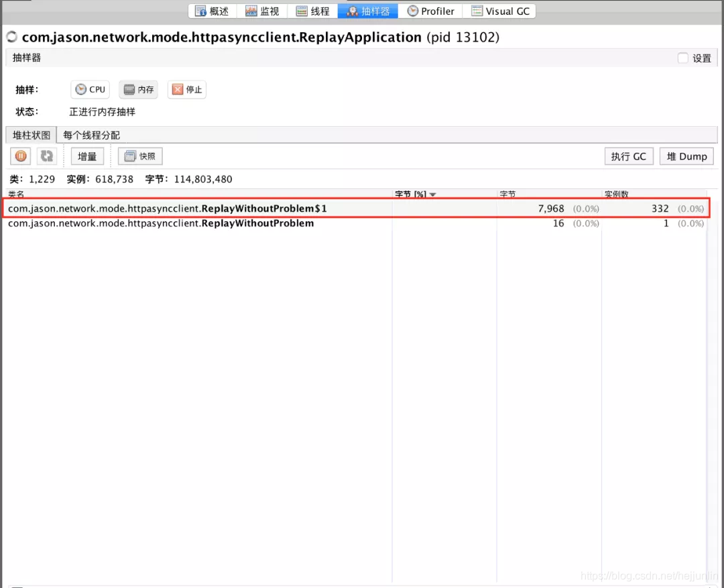
Task: Click the refresh results icon
Action: tap(47, 156)
